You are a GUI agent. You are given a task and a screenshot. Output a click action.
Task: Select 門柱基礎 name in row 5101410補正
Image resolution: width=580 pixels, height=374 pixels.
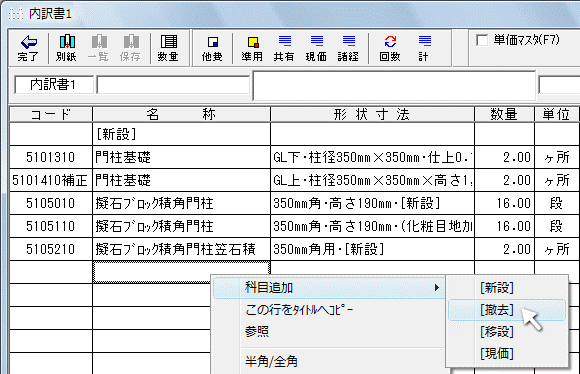pyautogui.click(x=181, y=180)
